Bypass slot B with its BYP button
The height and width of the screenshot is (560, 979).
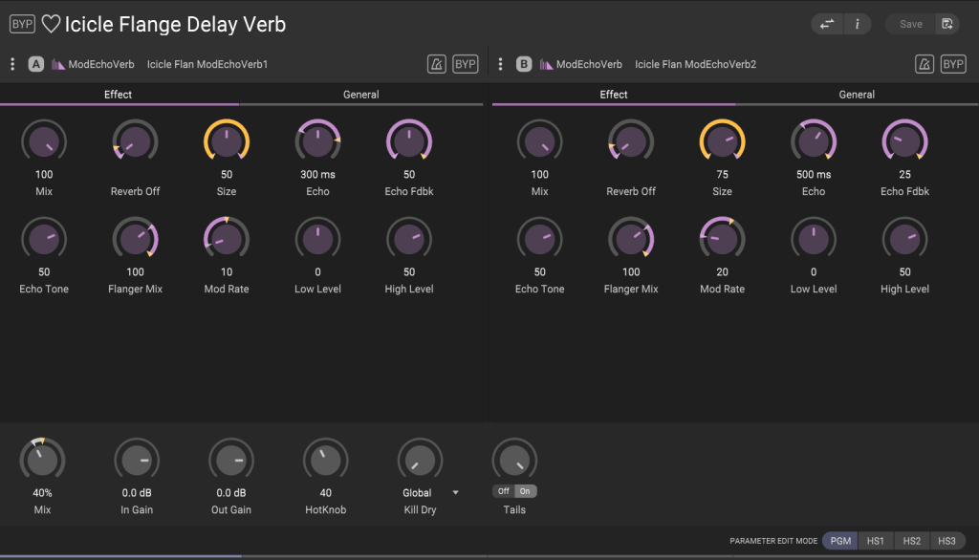[953, 64]
